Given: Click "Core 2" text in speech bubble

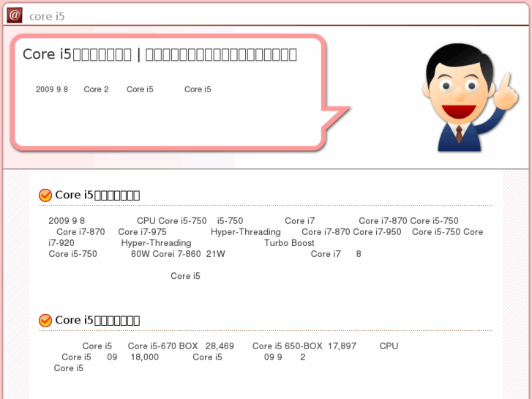Looking at the screenshot, I should point(97,89).
